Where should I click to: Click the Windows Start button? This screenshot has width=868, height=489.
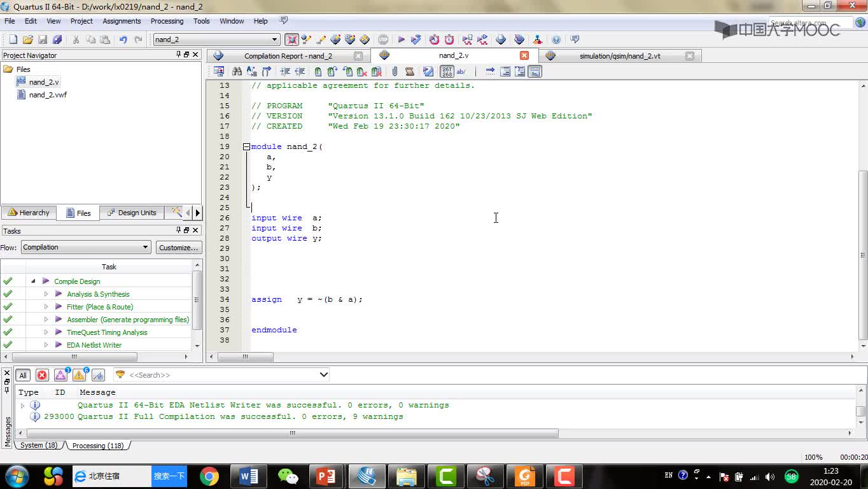point(17,476)
